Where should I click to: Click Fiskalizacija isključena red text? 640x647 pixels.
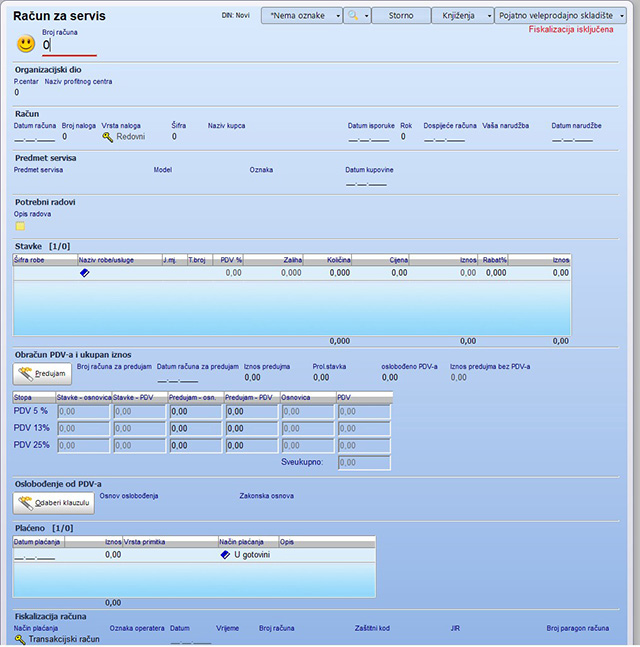coord(571,29)
